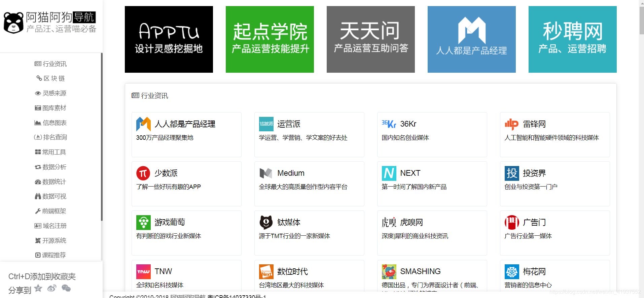Share to Weibo using its icon

point(52,288)
